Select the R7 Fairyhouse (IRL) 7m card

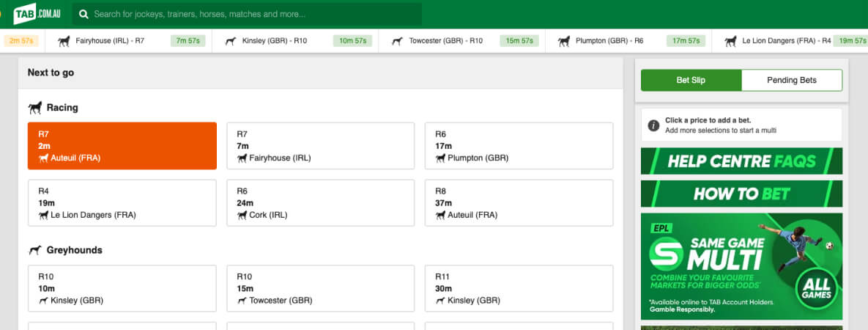coord(321,146)
